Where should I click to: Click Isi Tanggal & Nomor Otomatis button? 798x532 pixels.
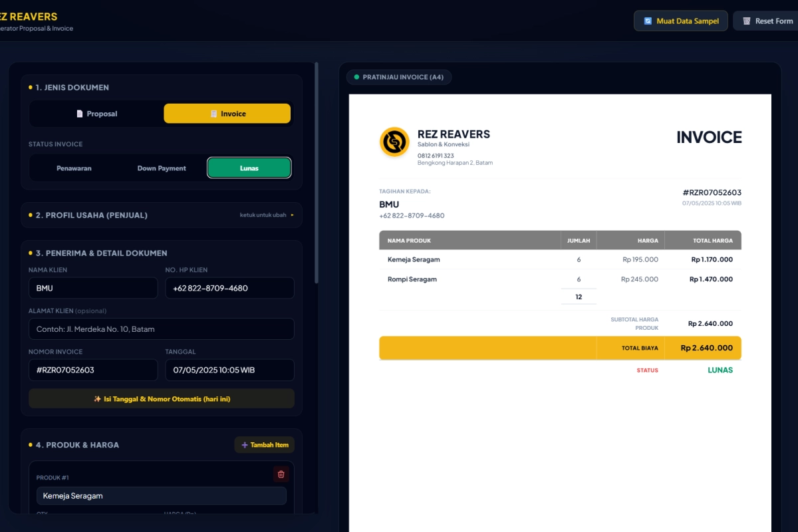coord(162,399)
